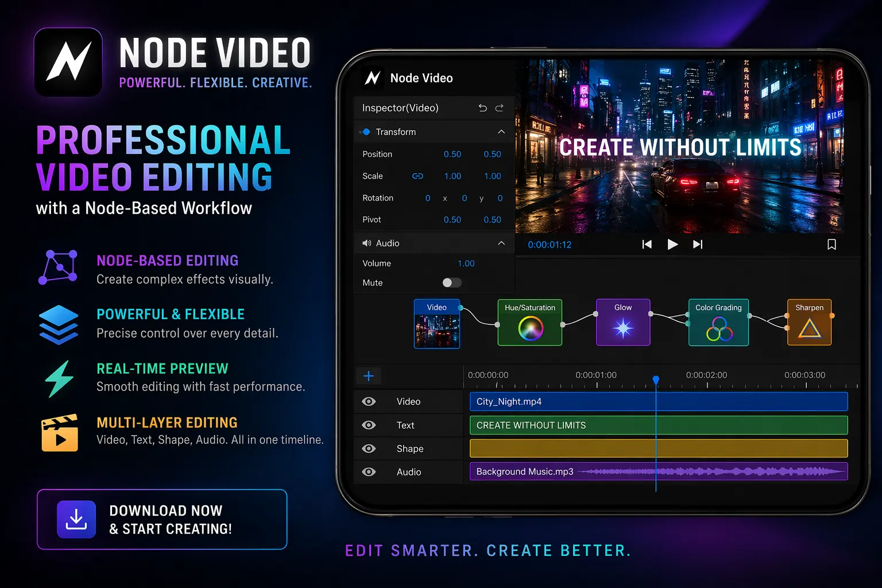
Task: Select the Text layer label
Action: click(x=405, y=425)
